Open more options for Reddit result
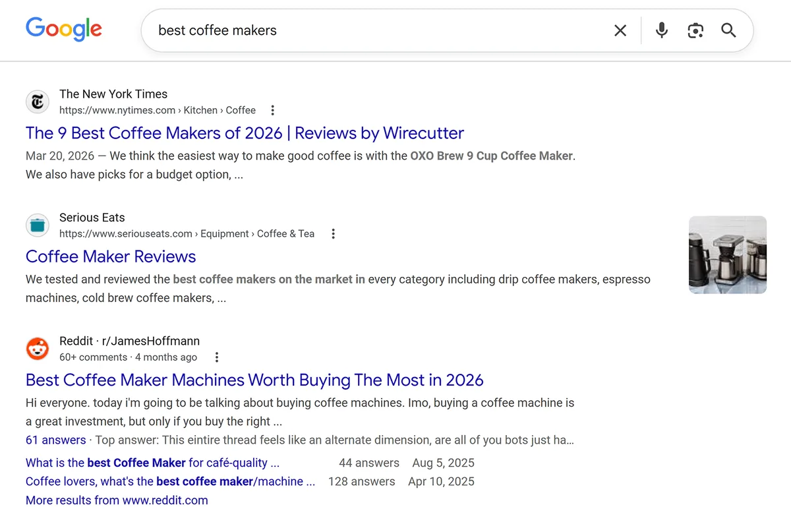Screen dimensions: 791x532 point(217,357)
